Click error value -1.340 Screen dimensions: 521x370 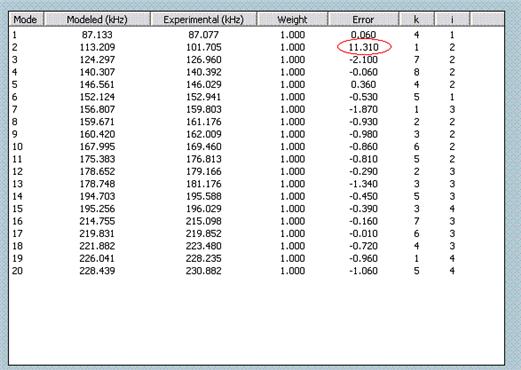click(x=363, y=184)
